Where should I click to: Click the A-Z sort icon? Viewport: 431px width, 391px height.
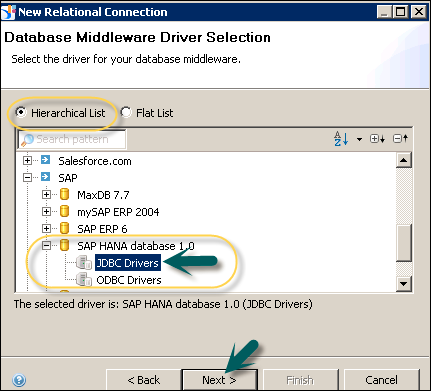pos(341,138)
